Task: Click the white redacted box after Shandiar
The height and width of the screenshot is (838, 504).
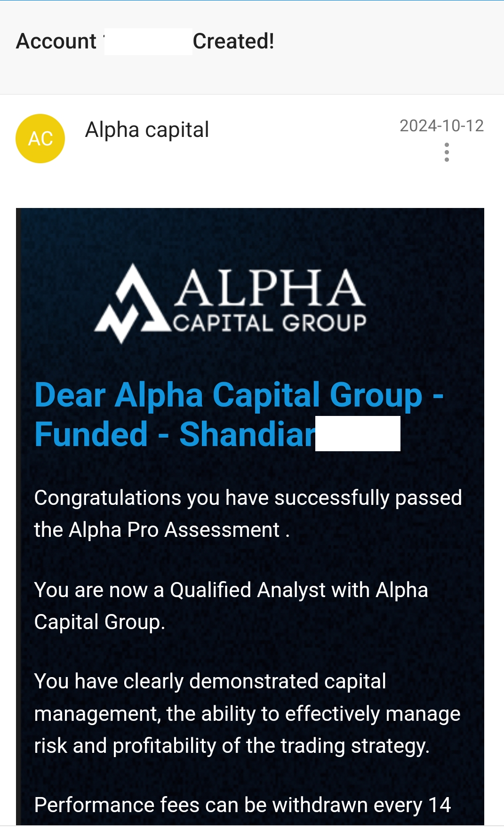Action: (x=358, y=434)
